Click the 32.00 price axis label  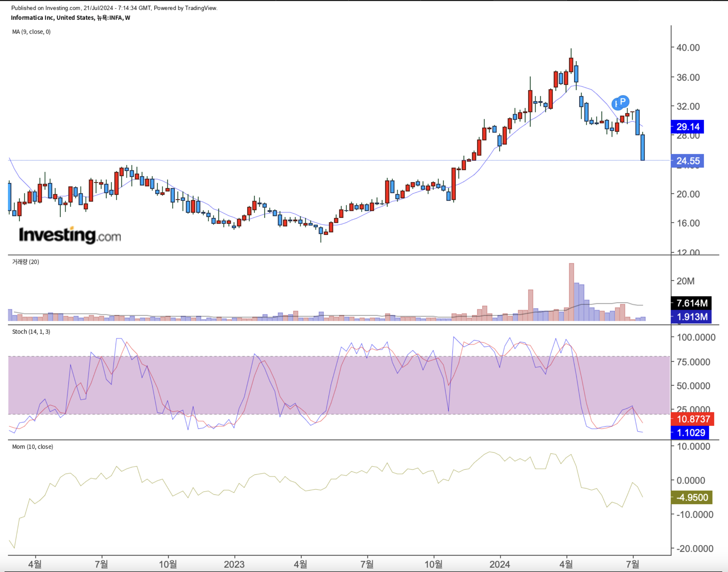pos(688,107)
